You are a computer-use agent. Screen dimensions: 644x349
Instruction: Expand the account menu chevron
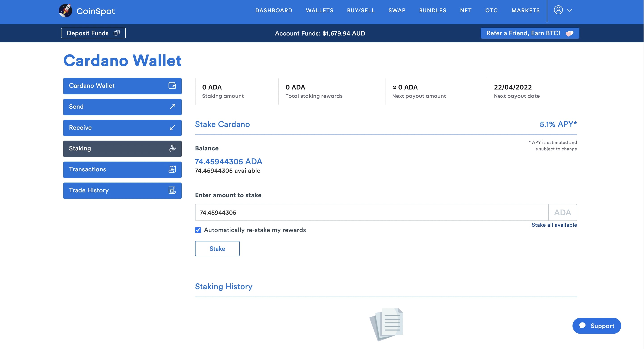click(x=570, y=10)
